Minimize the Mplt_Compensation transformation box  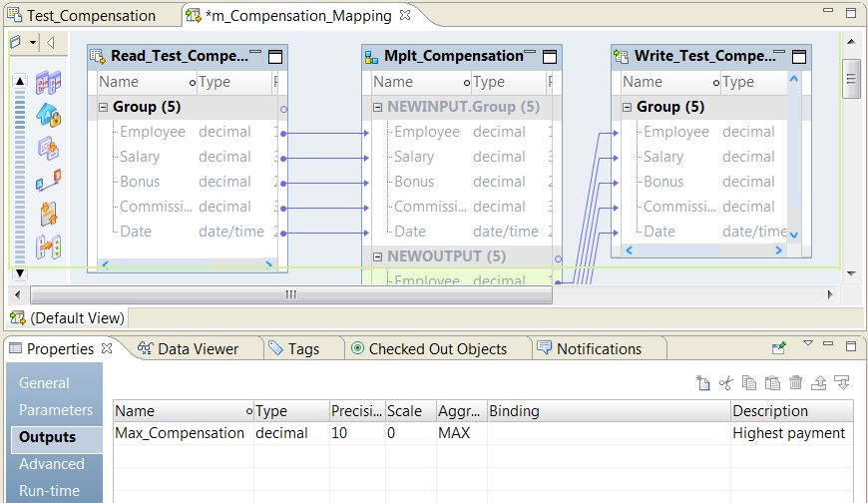coord(530,52)
